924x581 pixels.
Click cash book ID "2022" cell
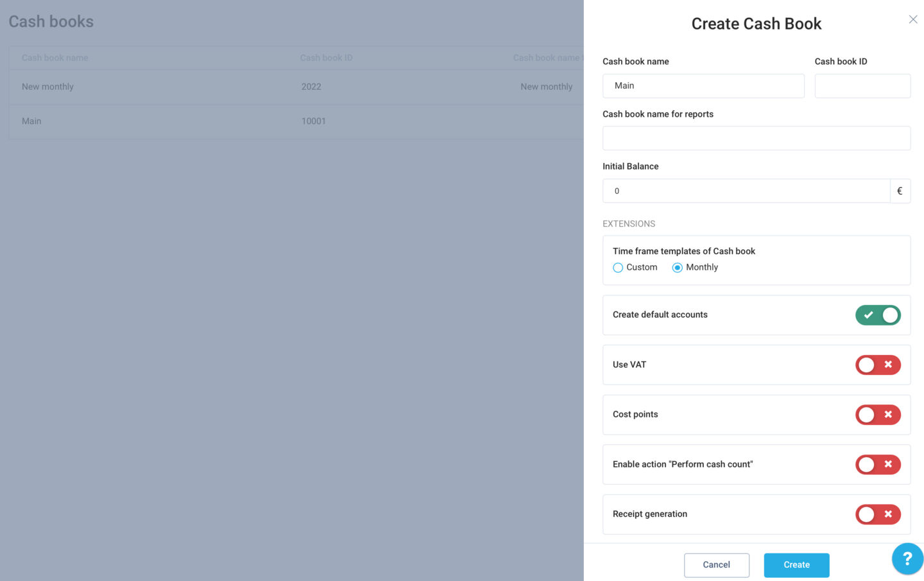[311, 87]
